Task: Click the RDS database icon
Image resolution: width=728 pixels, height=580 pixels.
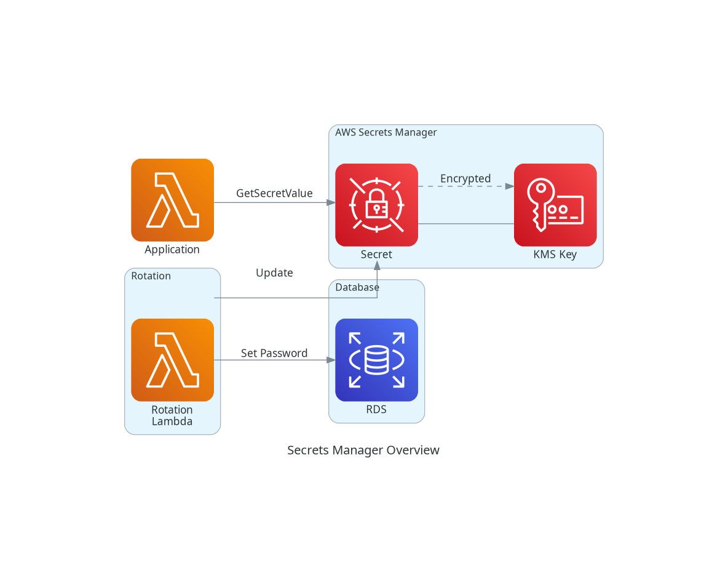Action: (376, 360)
